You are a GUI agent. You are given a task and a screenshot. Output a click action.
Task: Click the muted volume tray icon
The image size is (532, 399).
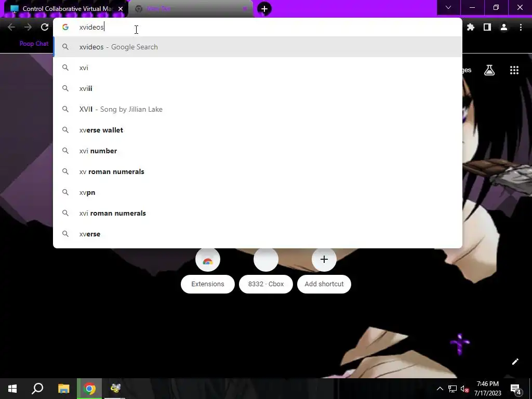point(465,389)
